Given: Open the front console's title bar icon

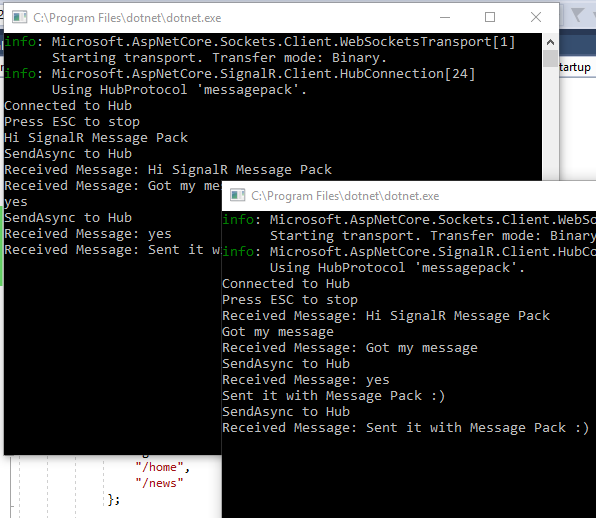Looking at the screenshot, I should point(238,195).
